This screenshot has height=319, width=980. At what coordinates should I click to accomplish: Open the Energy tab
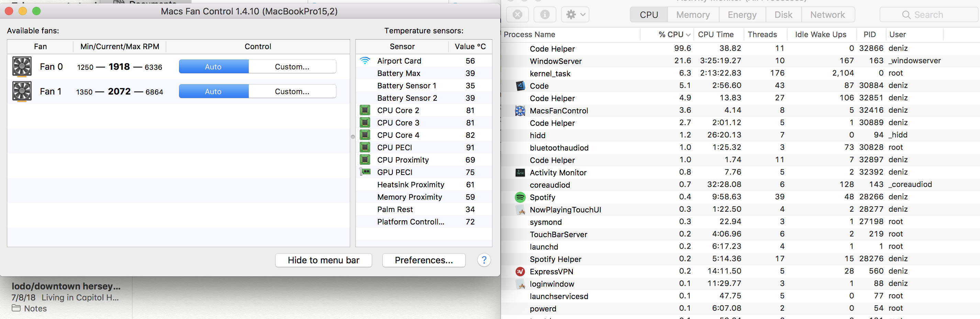point(742,15)
